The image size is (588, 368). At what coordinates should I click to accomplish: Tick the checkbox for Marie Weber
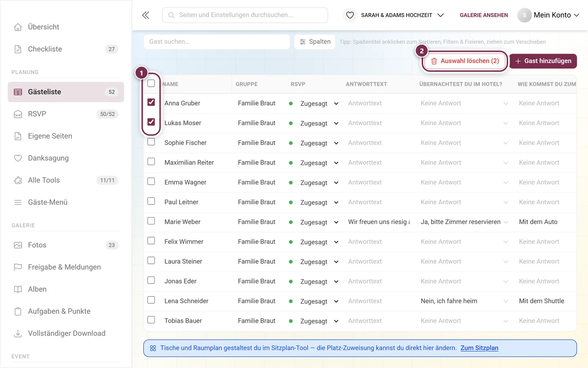[x=151, y=221]
